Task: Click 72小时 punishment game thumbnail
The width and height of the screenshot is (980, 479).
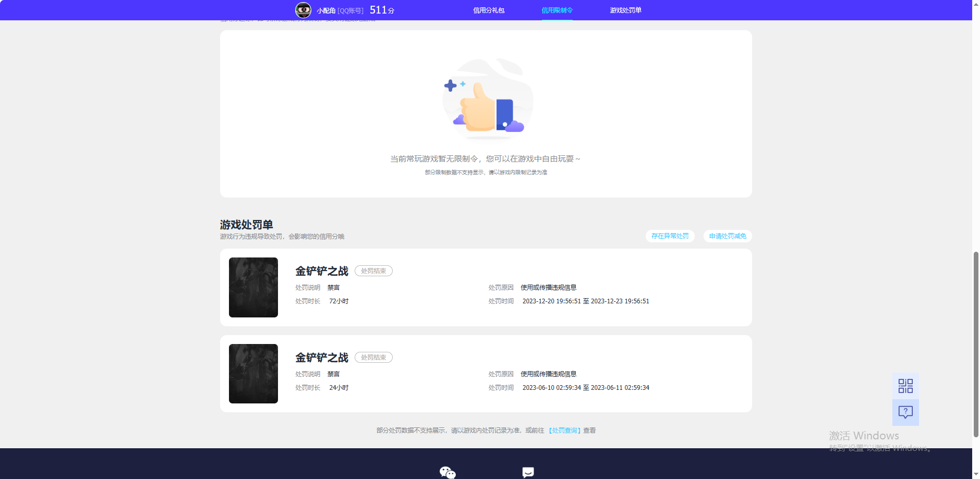Action: coord(253,287)
